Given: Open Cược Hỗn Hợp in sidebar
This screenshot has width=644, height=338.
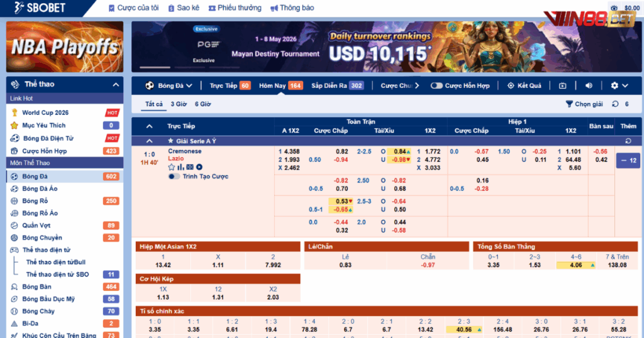Looking at the screenshot, I should [45, 151].
